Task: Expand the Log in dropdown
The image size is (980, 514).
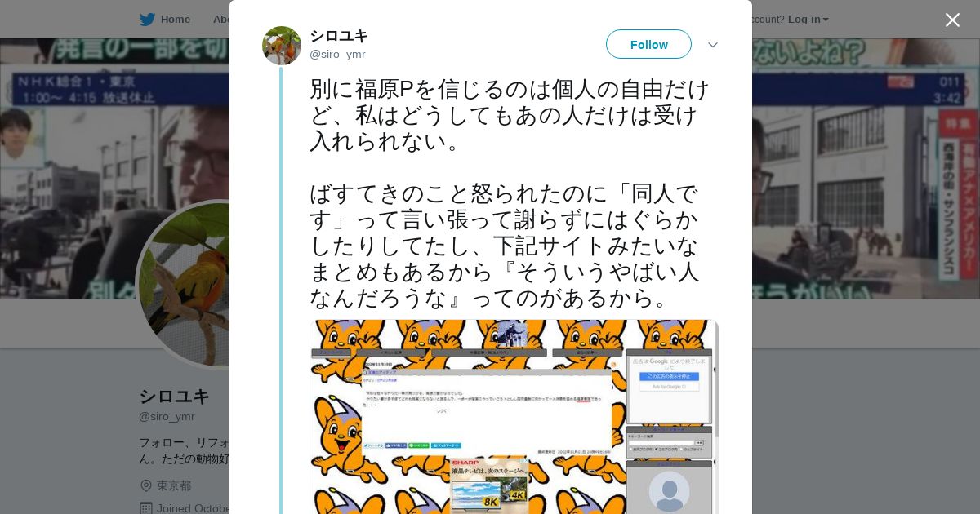Action: tap(808, 20)
